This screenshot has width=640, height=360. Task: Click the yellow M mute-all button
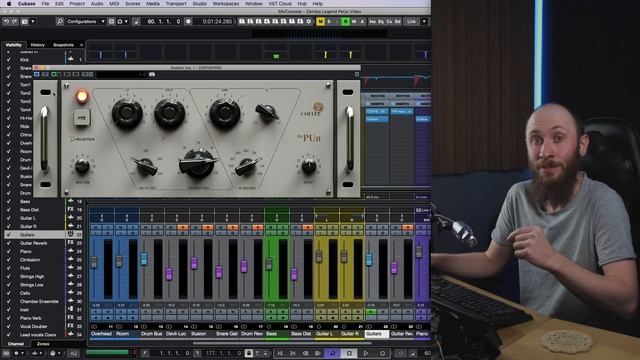click(x=320, y=21)
